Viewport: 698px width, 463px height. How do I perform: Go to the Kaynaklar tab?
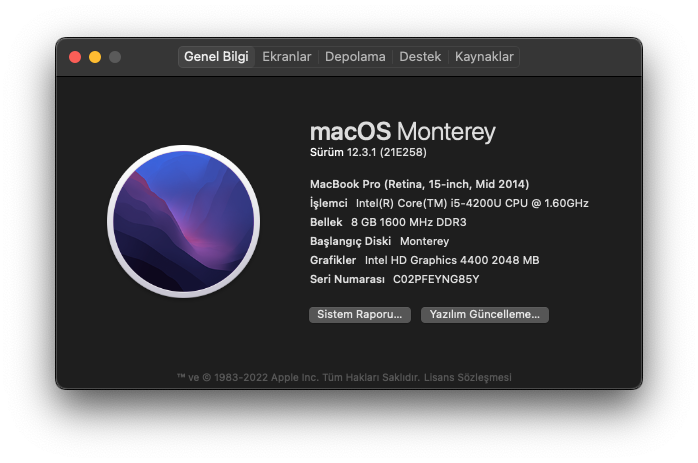[484, 57]
